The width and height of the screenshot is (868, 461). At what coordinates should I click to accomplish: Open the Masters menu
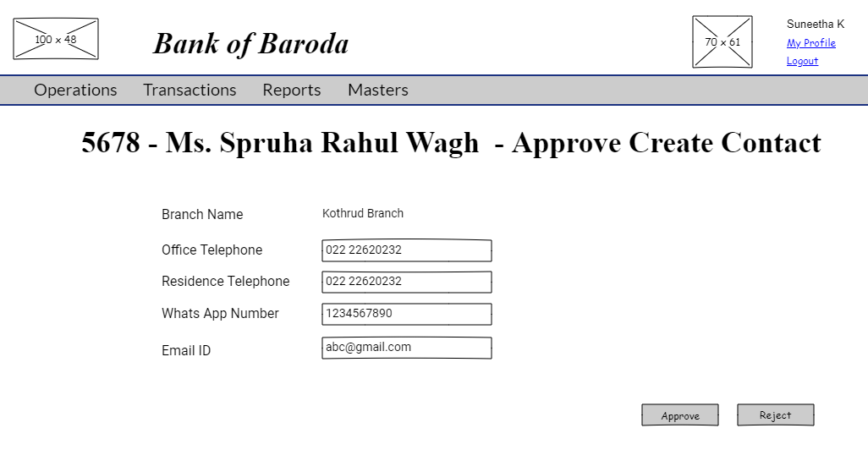pos(378,90)
